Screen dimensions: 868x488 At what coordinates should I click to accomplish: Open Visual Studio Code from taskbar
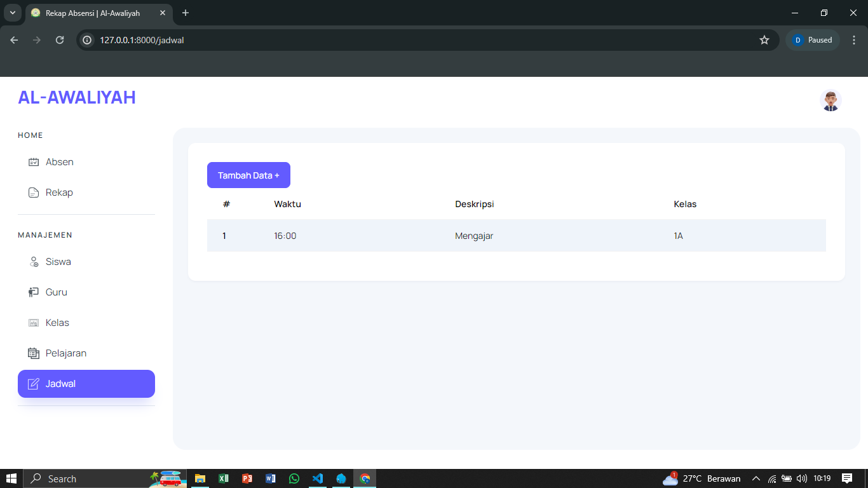pyautogui.click(x=318, y=478)
